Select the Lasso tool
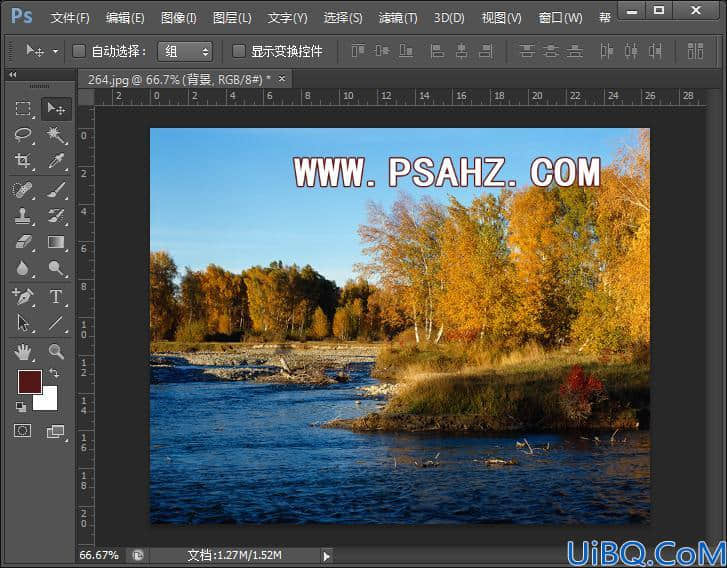 tap(23, 135)
